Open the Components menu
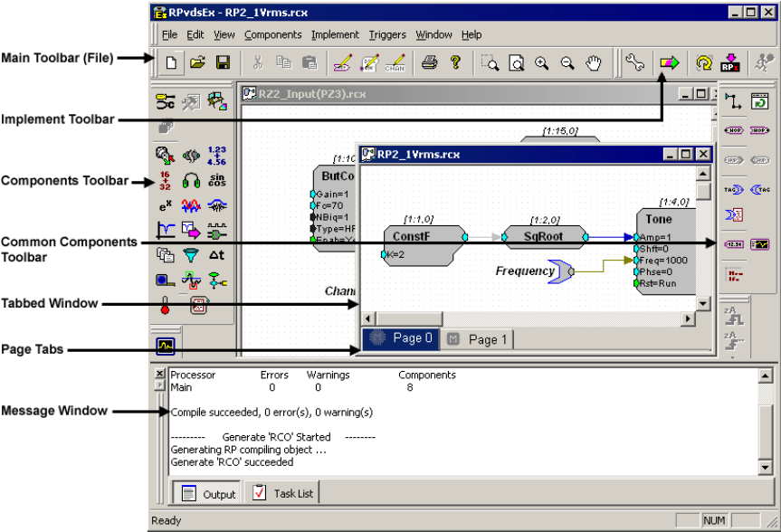The image size is (781, 532). tap(273, 35)
